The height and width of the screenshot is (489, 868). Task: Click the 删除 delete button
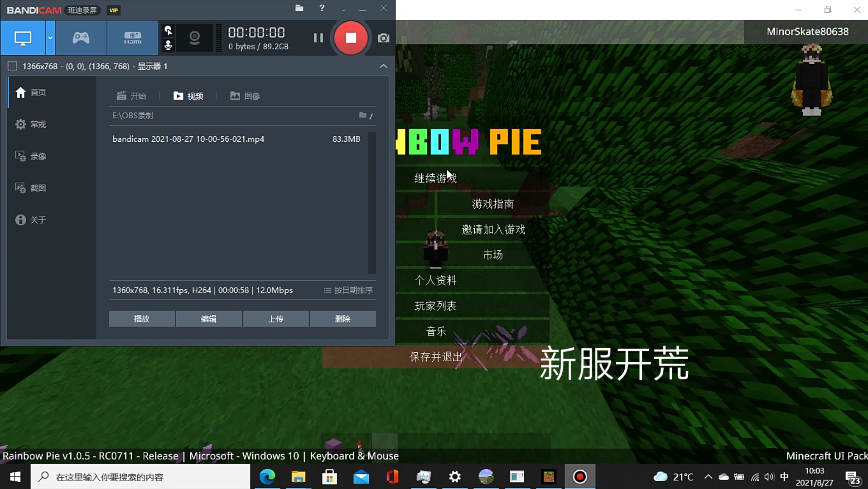[x=343, y=319]
